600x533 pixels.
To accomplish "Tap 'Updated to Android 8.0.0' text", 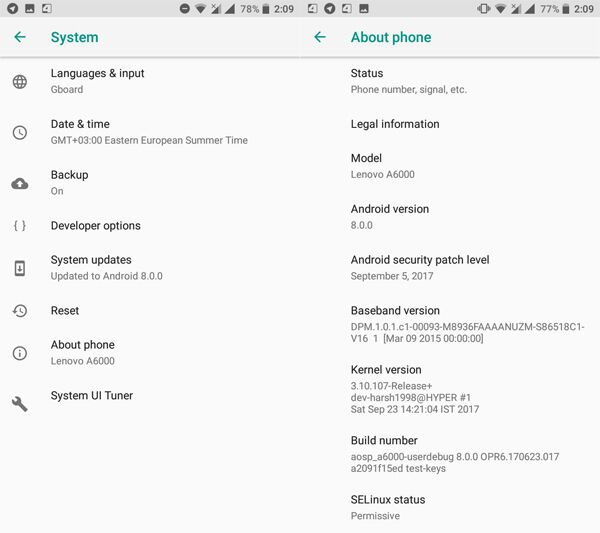I will (107, 276).
